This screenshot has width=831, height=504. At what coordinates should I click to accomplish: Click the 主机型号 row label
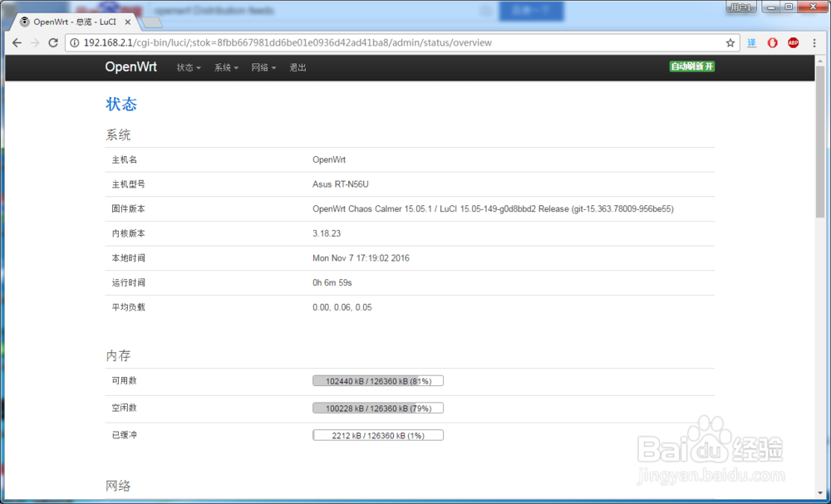coord(128,184)
